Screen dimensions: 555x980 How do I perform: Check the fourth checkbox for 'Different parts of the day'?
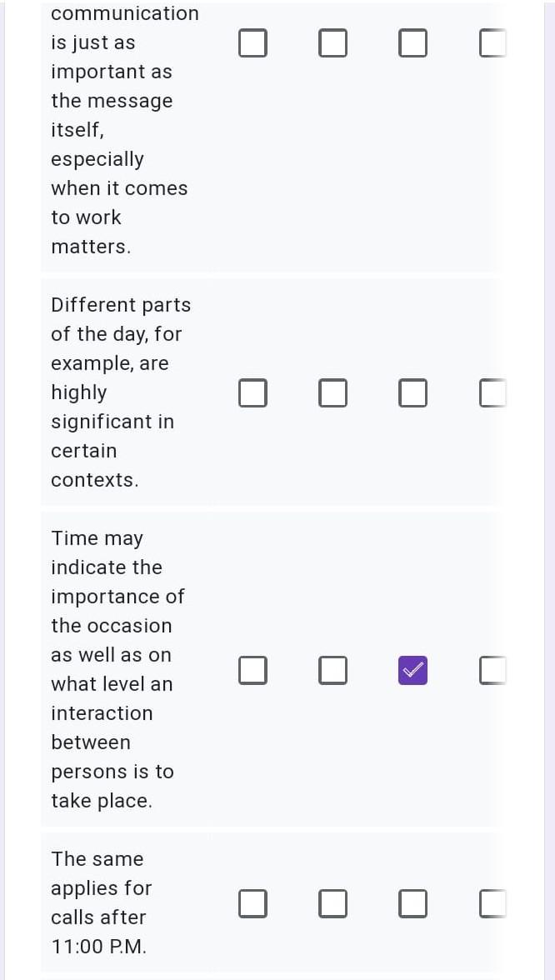tap(492, 392)
